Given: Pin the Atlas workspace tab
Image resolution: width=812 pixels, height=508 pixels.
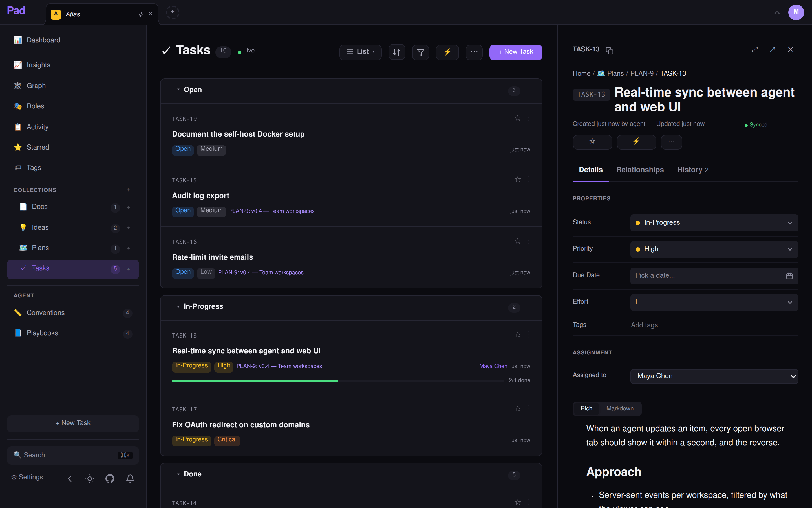Looking at the screenshot, I should (141, 14).
